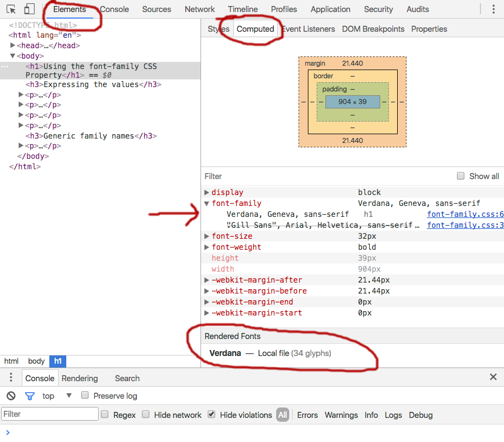The height and width of the screenshot is (442, 504).
Task: Open the Network panel tab
Action: pos(199,9)
